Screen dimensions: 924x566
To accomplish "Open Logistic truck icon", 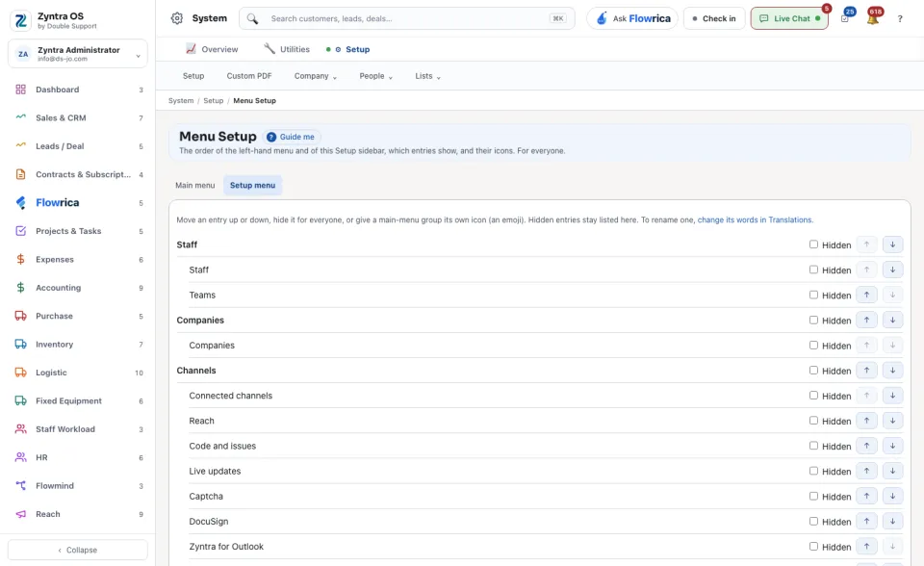I will [20, 373].
